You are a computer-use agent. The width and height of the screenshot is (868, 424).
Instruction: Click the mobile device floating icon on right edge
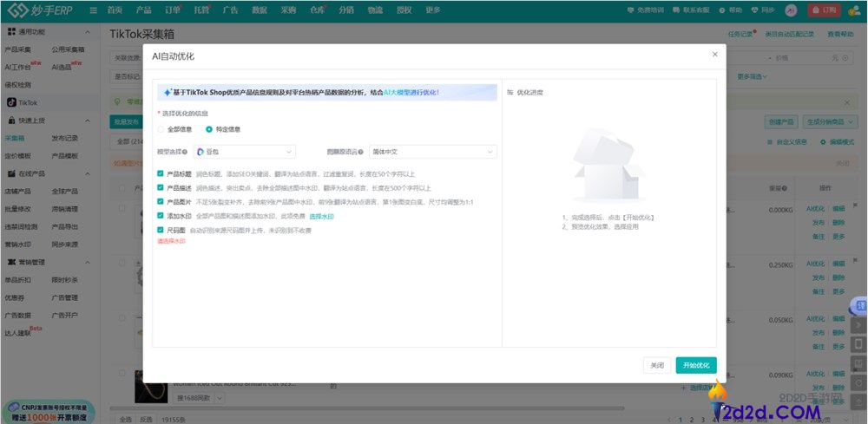point(859,344)
